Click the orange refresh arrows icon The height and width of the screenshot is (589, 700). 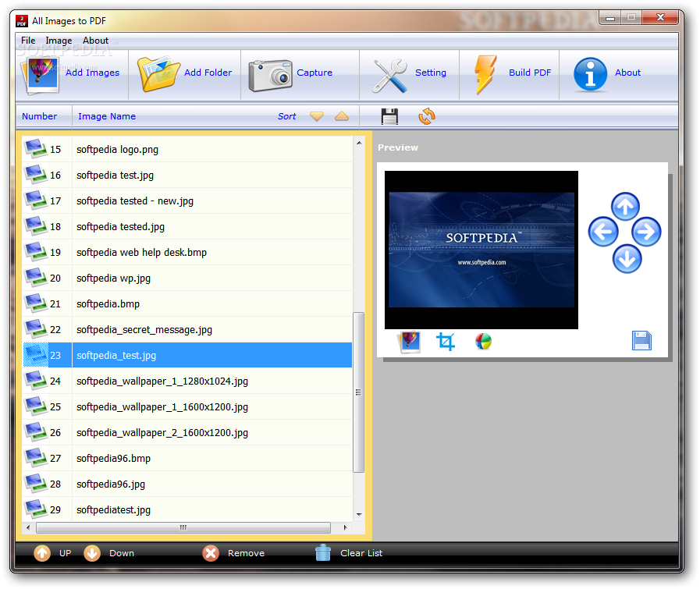[427, 116]
